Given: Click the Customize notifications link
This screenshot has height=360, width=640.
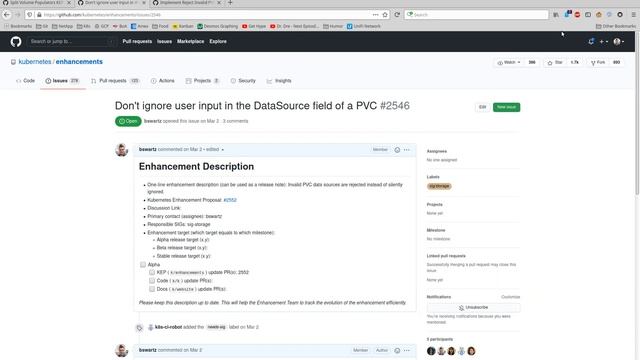Looking at the screenshot, I should pos(510,297).
